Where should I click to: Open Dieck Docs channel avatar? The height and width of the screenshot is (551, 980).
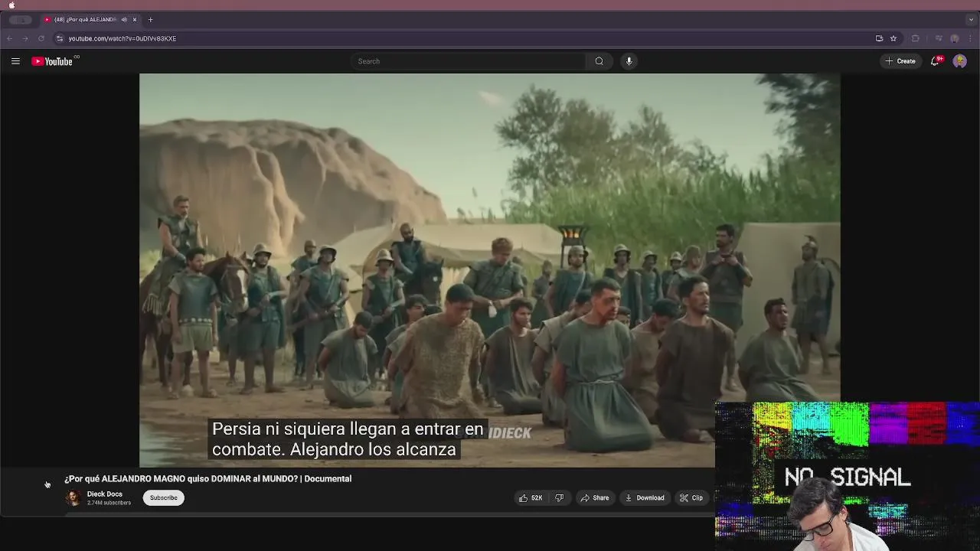tap(73, 498)
